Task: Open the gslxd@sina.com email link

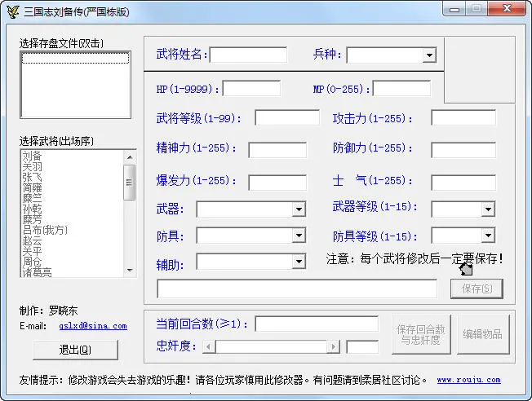Action: tap(92, 326)
